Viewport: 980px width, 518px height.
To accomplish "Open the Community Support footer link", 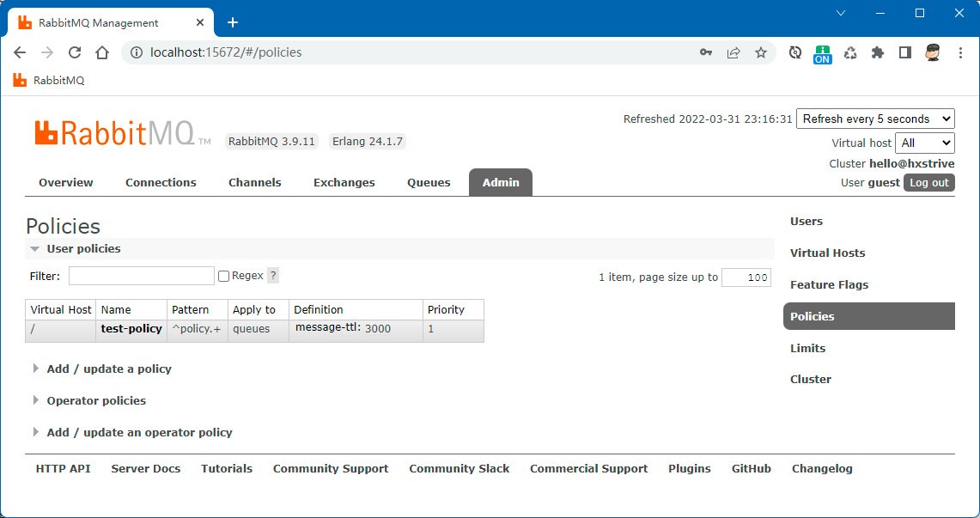I will [x=331, y=469].
